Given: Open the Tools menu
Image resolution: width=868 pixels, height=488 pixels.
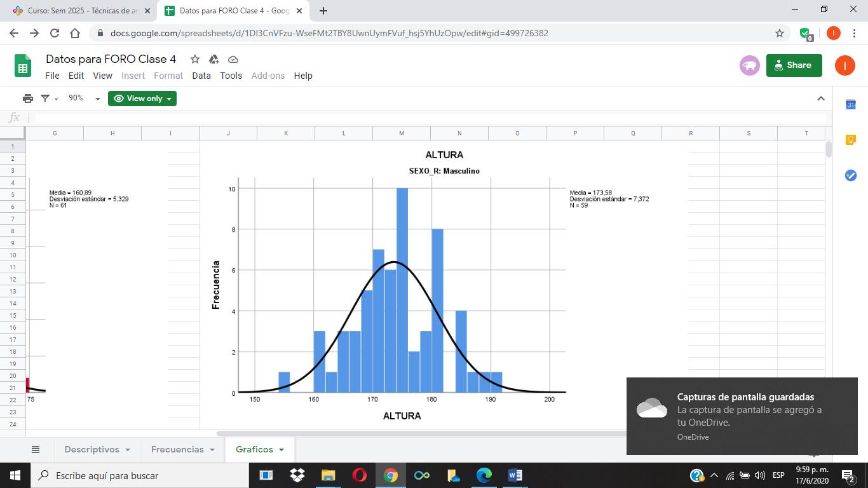Looking at the screenshot, I should coord(231,76).
